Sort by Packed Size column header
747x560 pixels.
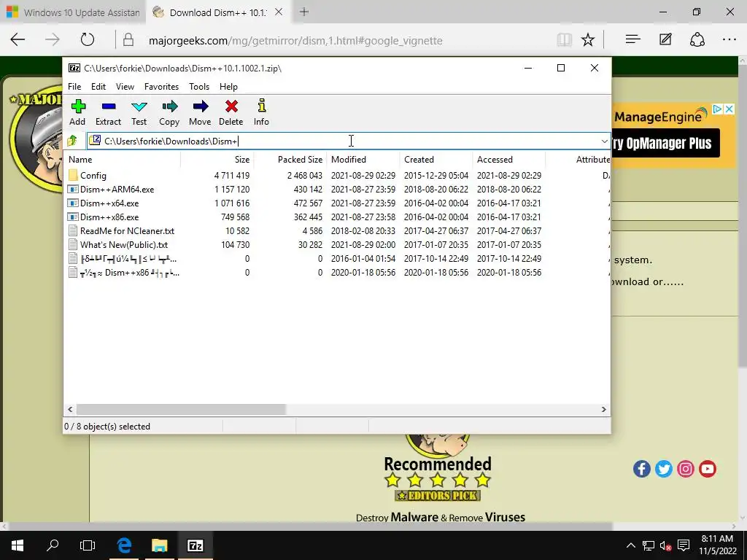290,160
